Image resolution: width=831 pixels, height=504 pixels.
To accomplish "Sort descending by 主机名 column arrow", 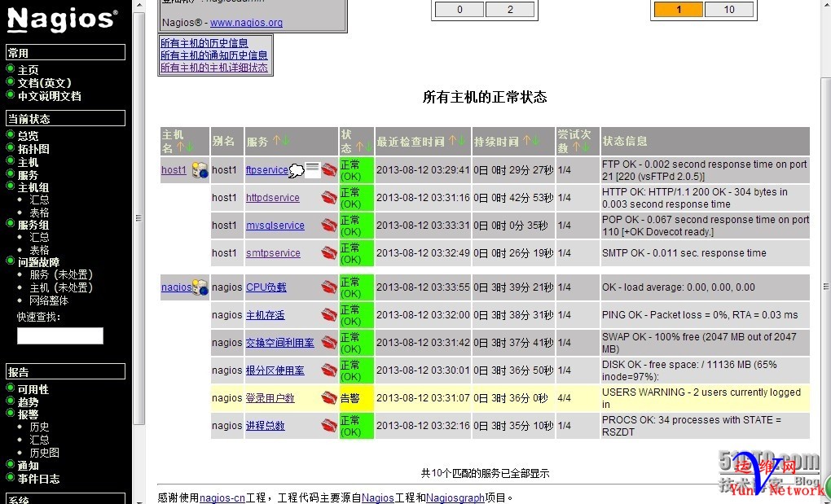I will pos(189,147).
